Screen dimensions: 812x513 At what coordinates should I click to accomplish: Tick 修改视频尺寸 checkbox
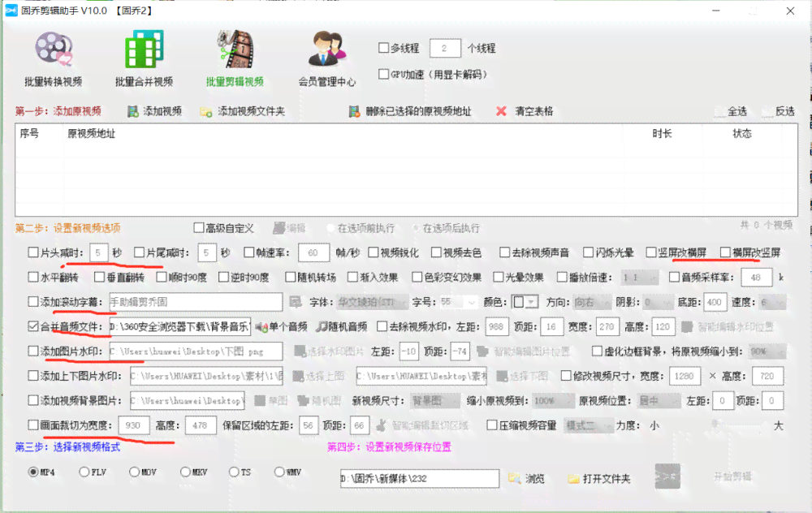click(x=566, y=376)
